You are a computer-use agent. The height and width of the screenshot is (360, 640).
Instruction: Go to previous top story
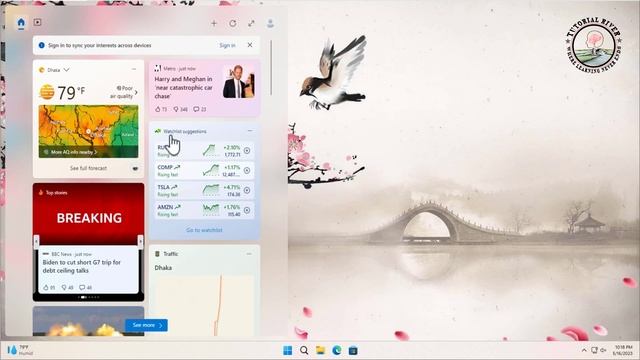point(36,241)
